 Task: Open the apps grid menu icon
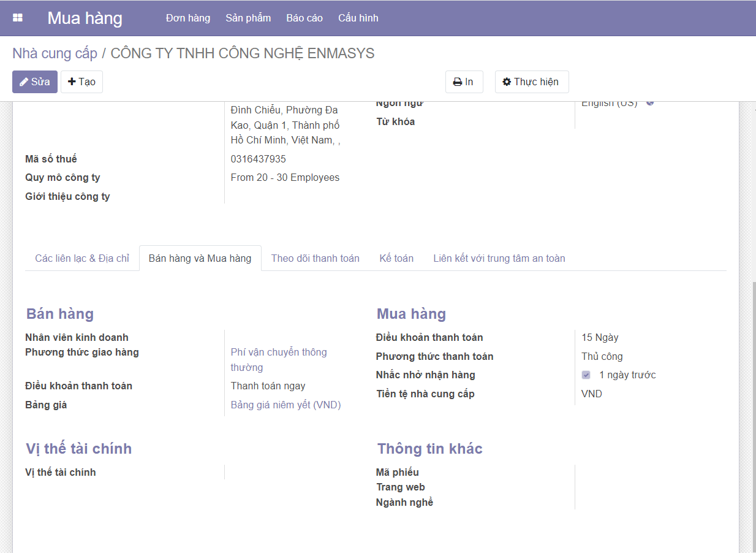[18, 18]
